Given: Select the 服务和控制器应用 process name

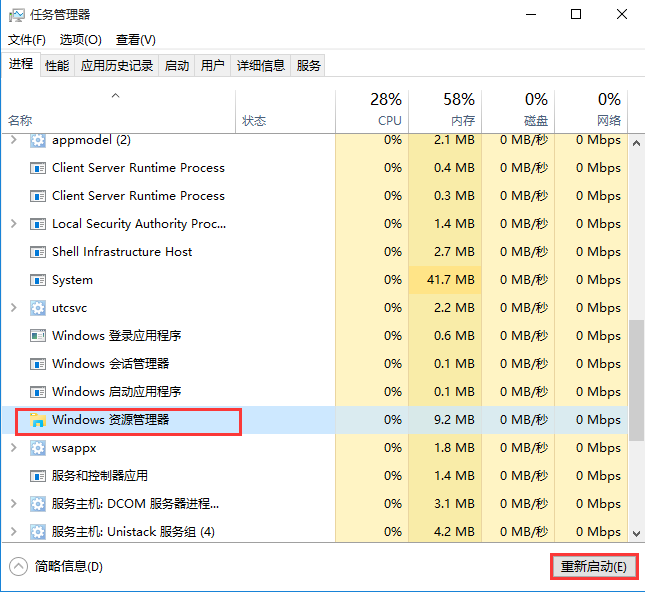Looking at the screenshot, I should tap(100, 476).
